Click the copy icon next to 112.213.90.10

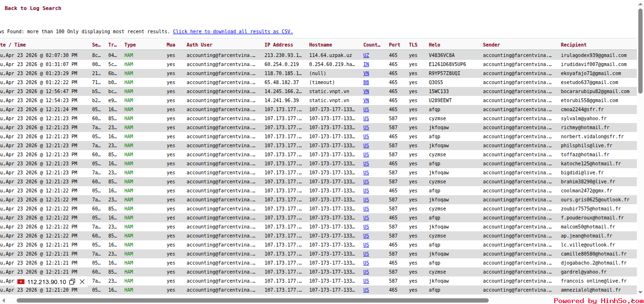[72, 281]
